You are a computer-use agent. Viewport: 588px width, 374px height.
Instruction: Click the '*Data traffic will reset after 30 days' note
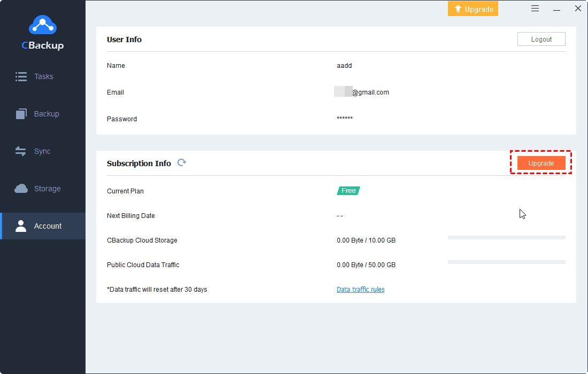point(157,289)
